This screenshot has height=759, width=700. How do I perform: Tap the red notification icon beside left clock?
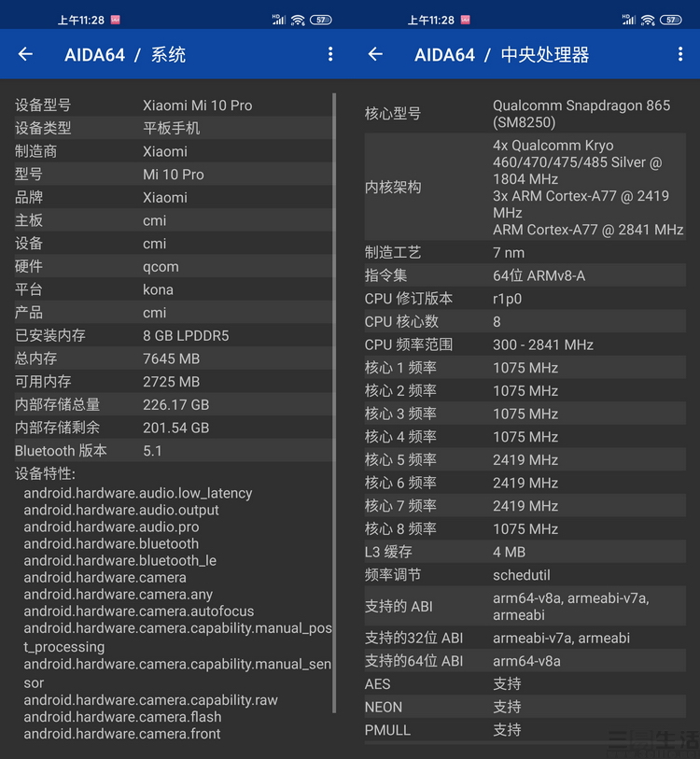[x=115, y=20]
